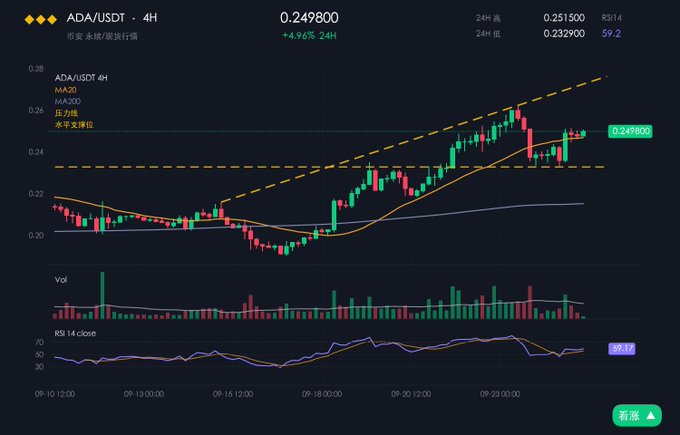
Task: Click the +4.96% 24H change value
Action: (x=309, y=36)
